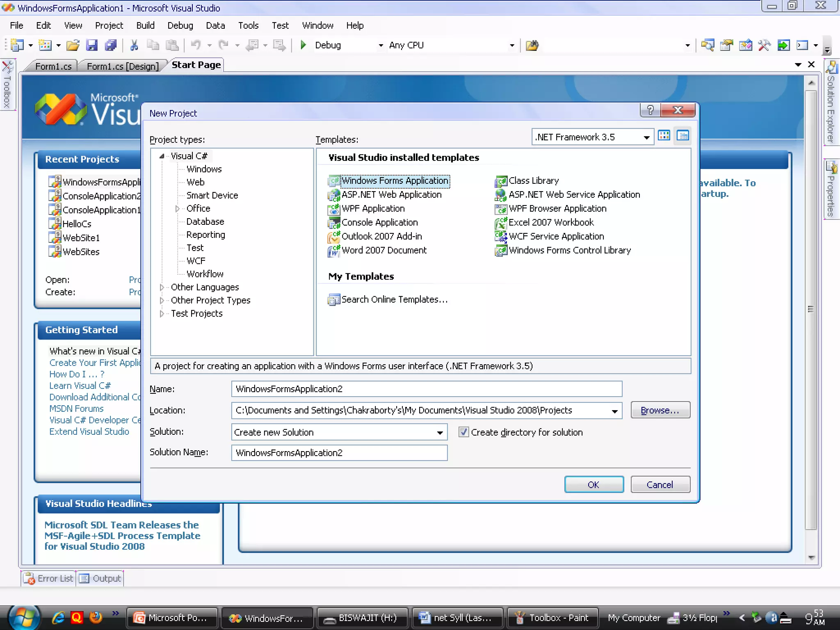Viewport: 840px width, 630px height.
Task: Open the Solution combo box
Action: pos(440,432)
